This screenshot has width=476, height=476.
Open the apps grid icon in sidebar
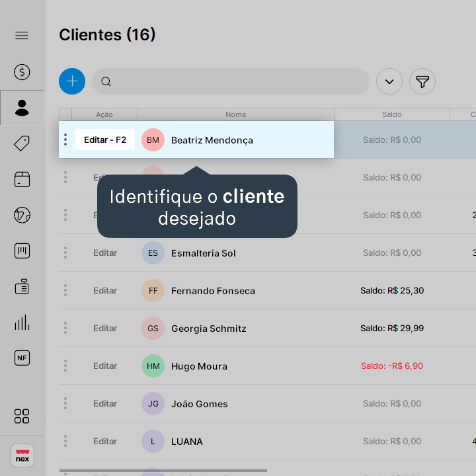point(22,416)
